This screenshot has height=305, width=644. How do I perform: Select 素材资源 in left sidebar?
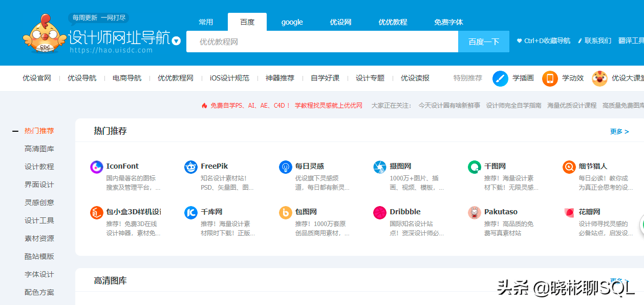(x=39, y=239)
